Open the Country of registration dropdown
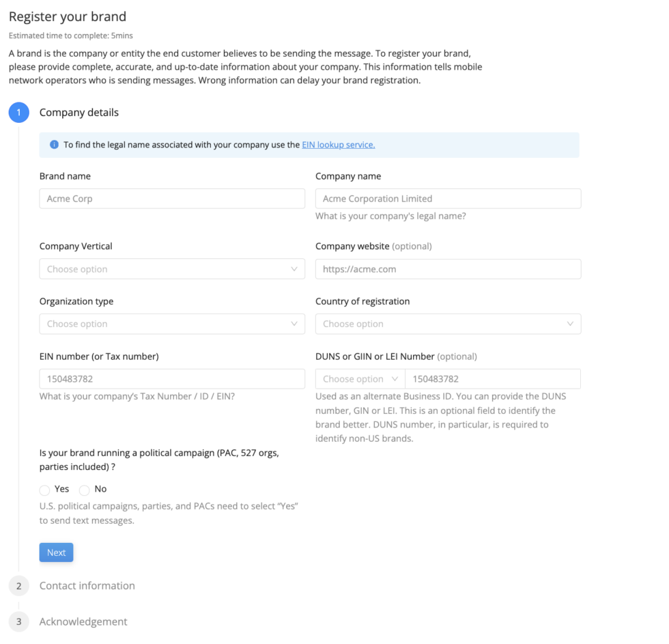669x644 pixels. coord(447,324)
